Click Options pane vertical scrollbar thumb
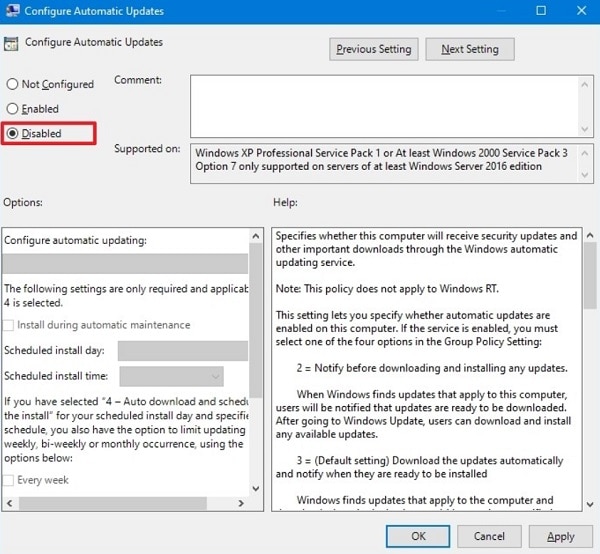 [256, 321]
